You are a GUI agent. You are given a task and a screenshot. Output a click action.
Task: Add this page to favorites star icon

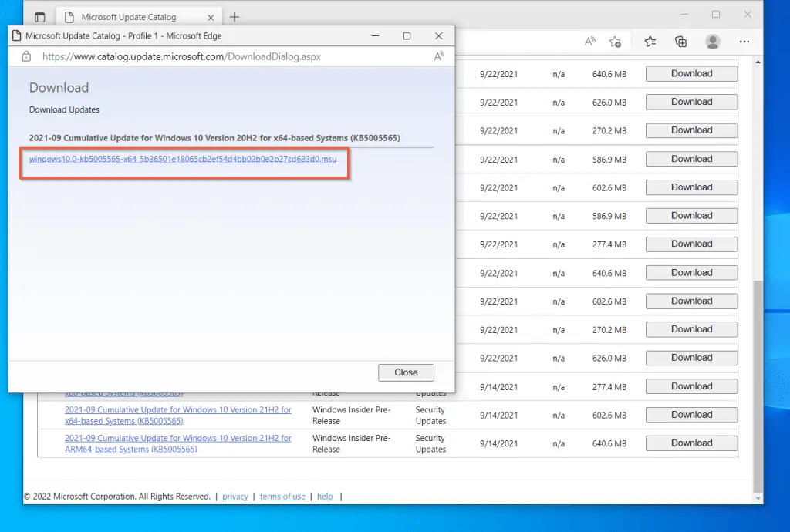click(x=615, y=42)
